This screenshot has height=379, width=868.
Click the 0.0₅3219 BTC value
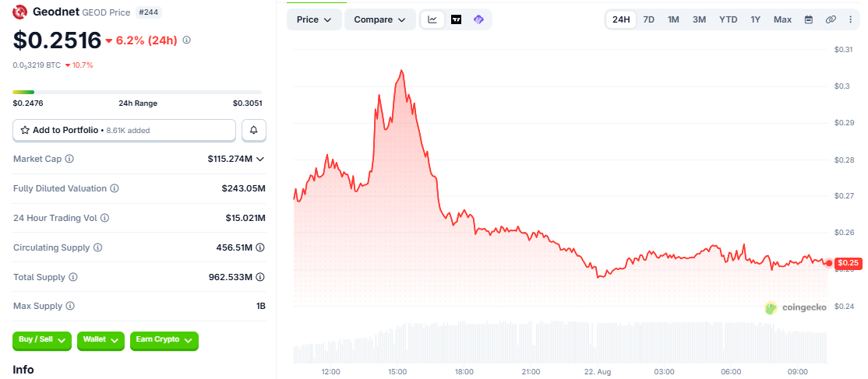37,65
